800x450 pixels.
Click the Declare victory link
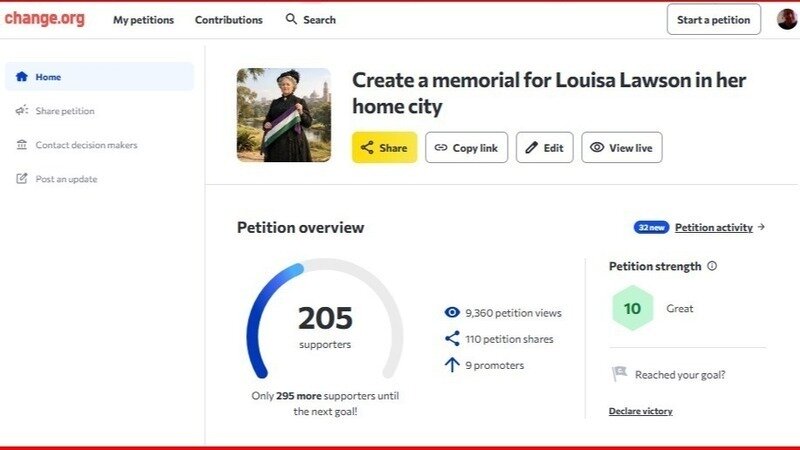(x=640, y=411)
